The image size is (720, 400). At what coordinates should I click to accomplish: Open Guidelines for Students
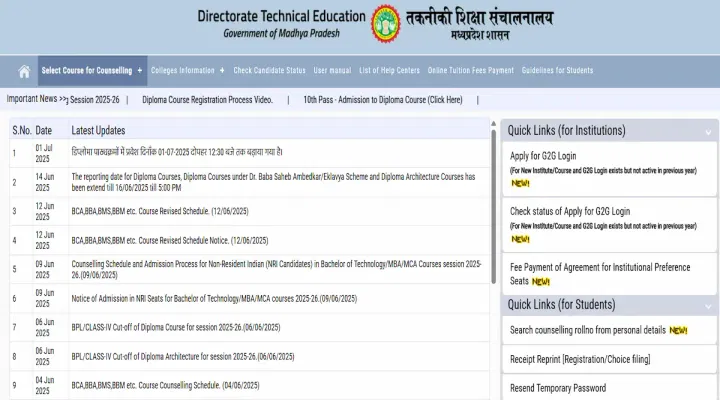click(x=557, y=70)
